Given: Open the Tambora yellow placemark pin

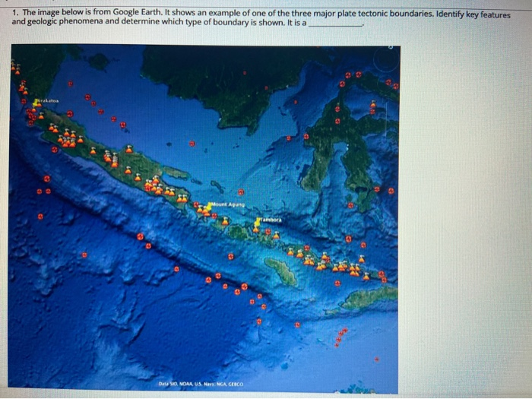Looking at the screenshot, I should pyautogui.click(x=258, y=222).
